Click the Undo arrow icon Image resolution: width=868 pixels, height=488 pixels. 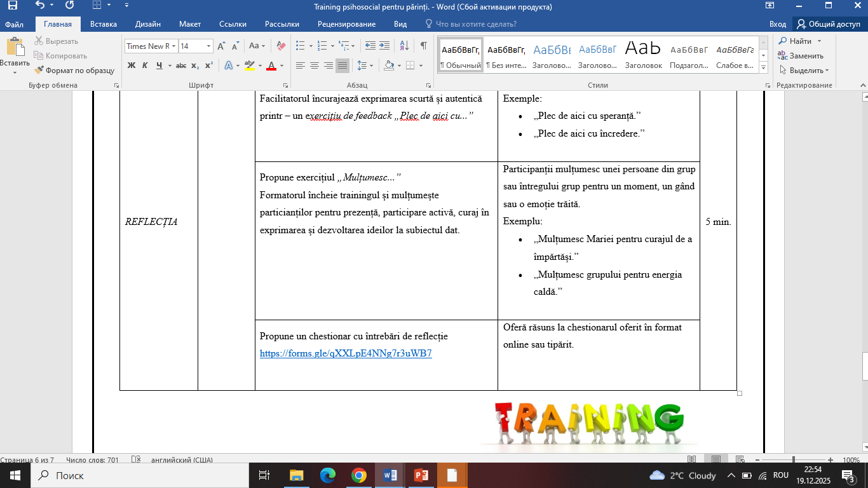(41, 6)
